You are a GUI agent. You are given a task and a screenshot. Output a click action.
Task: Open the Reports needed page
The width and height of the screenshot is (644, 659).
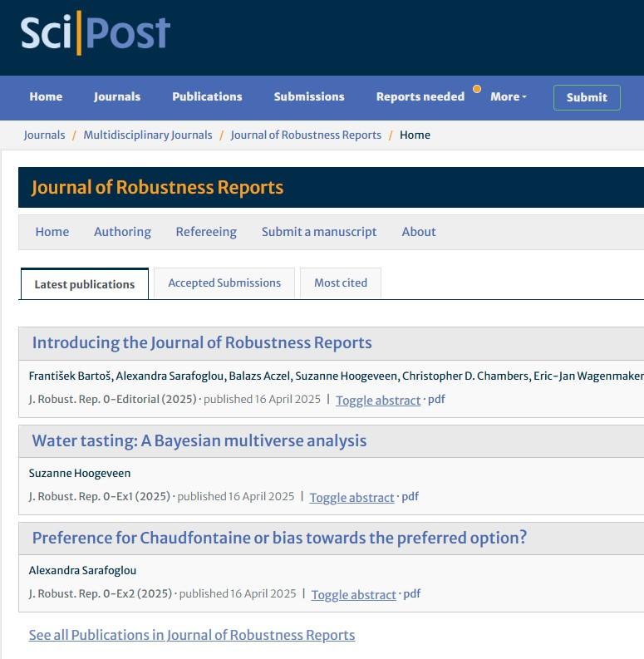[x=420, y=96]
